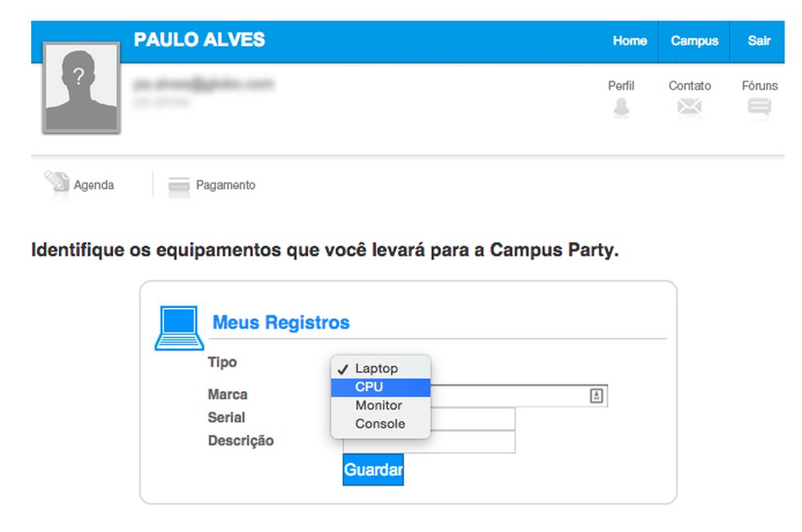
Task: Click Sair to log out
Action: pos(759,41)
